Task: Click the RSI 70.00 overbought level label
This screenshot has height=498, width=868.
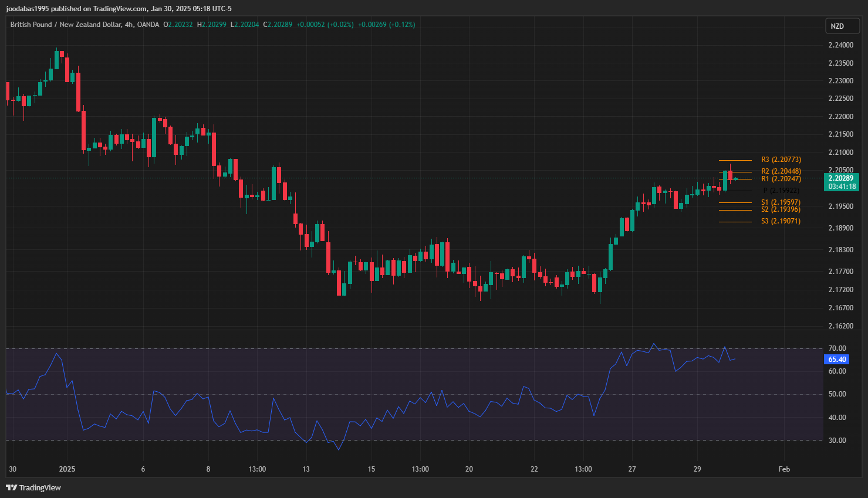Action: point(837,348)
